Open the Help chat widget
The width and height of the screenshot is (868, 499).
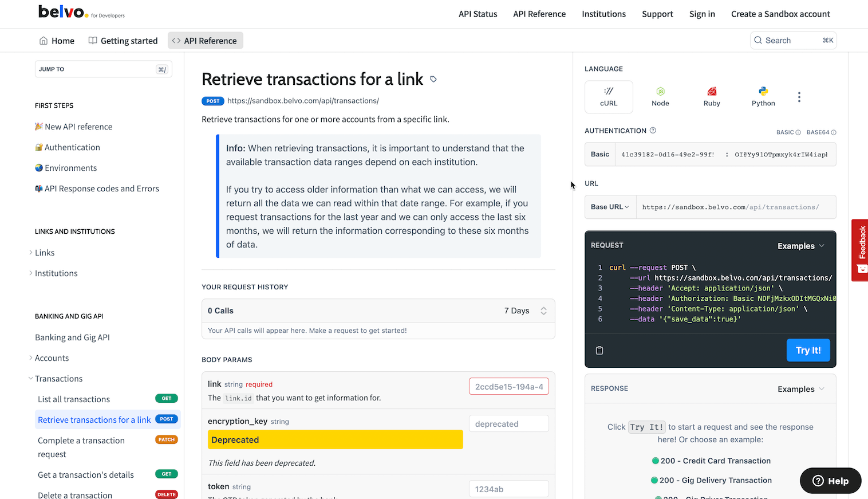[831, 481]
